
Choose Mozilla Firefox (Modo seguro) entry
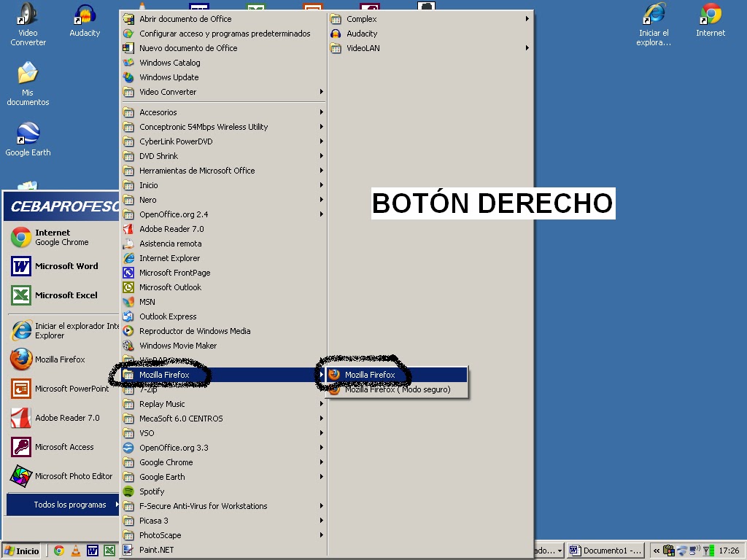click(397, 389)
